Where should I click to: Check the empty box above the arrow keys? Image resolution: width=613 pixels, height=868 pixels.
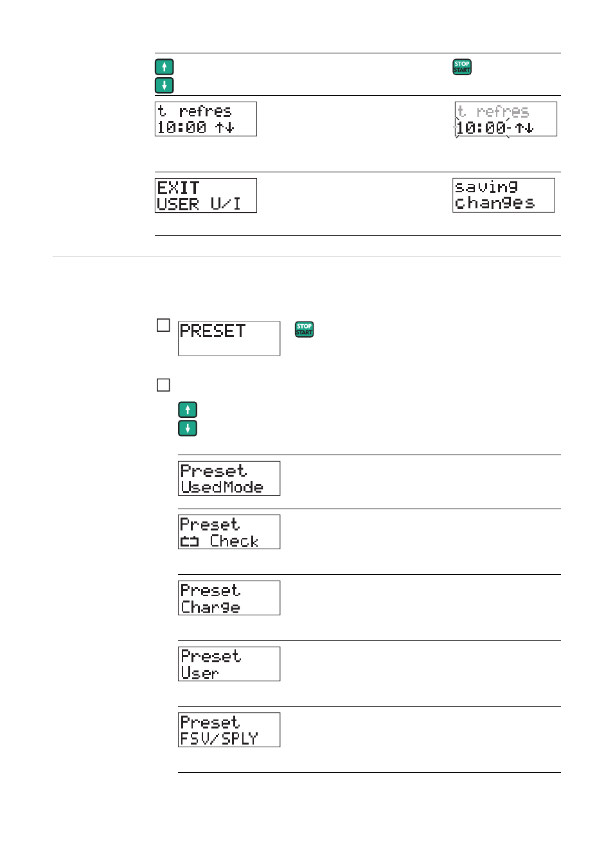(163, 385)
